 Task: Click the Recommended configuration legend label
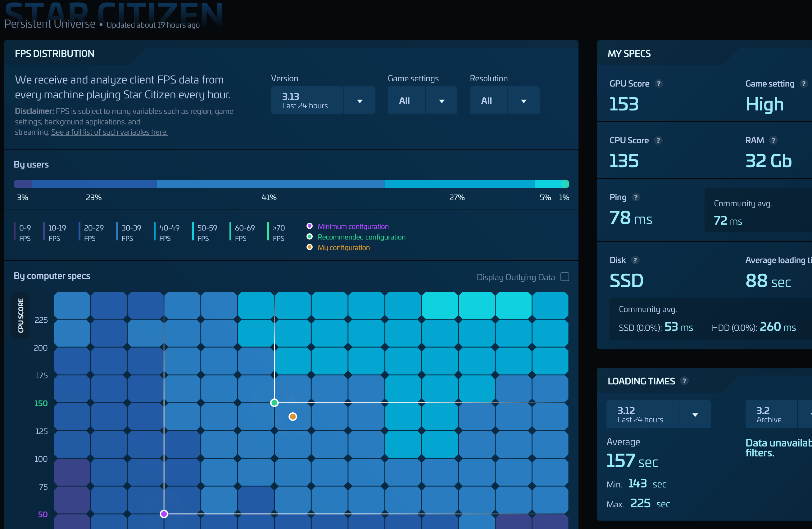pyautogui.click(x=362, y=237)
